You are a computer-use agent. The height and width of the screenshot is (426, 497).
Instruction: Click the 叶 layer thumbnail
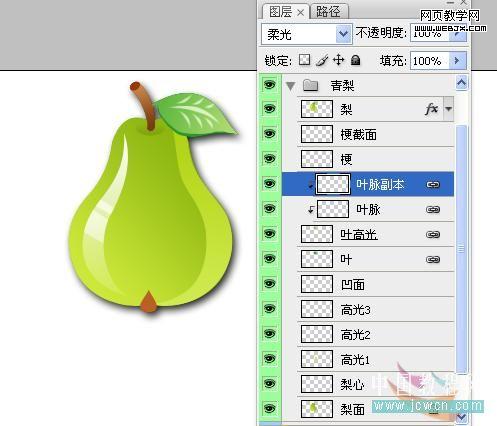[x=317, y=259]
